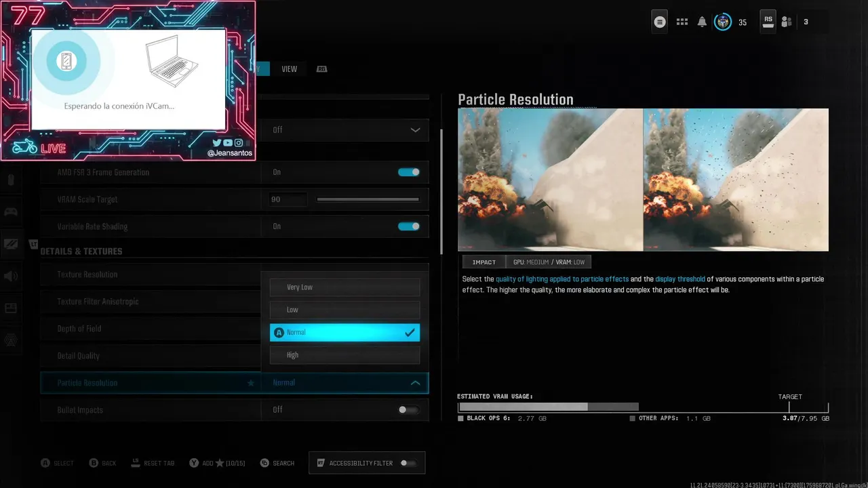Click the A Select button prompt
This screenshot has height=488, width=868.
(x=57, y=463)
